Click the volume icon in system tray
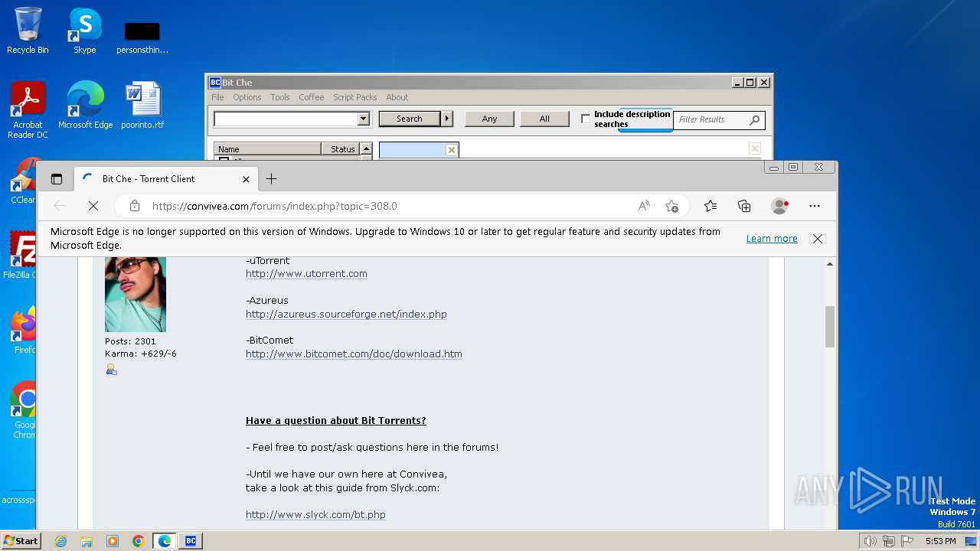 (x=870, y=541)
